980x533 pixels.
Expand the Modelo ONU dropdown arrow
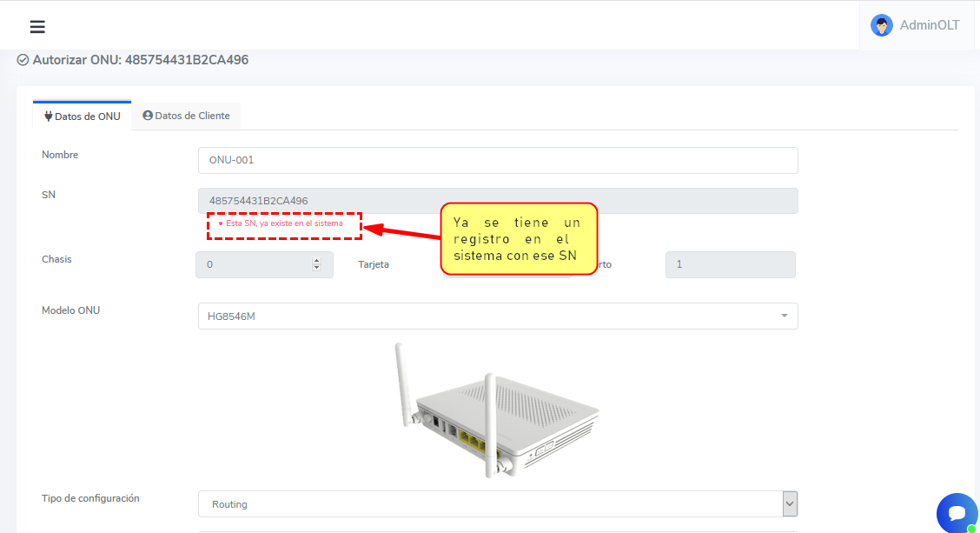[x=784, y=316]
